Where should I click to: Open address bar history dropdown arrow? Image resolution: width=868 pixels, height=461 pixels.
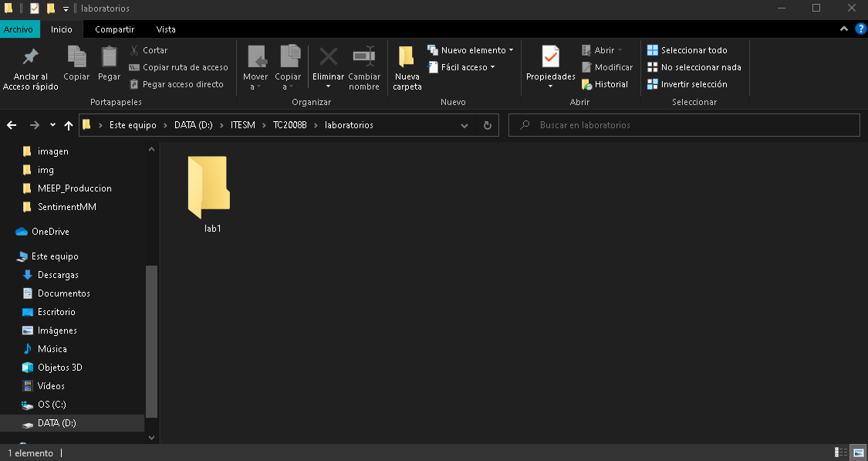click(464, 125)
